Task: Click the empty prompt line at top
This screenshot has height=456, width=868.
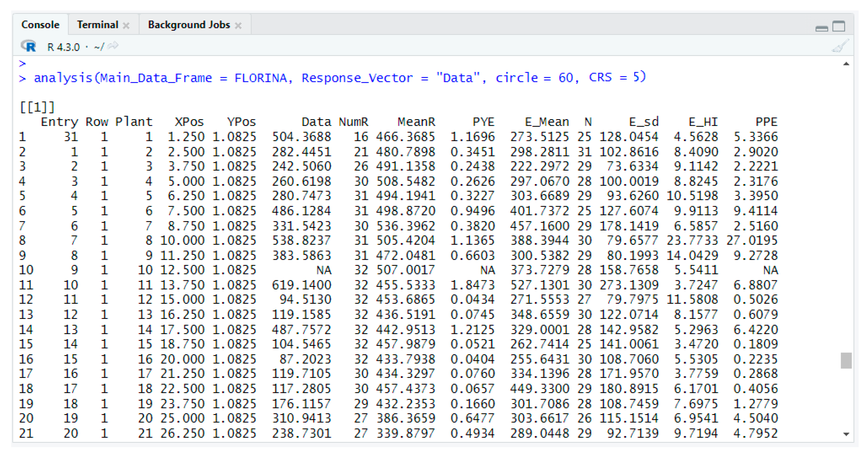Action: point(23,63)
